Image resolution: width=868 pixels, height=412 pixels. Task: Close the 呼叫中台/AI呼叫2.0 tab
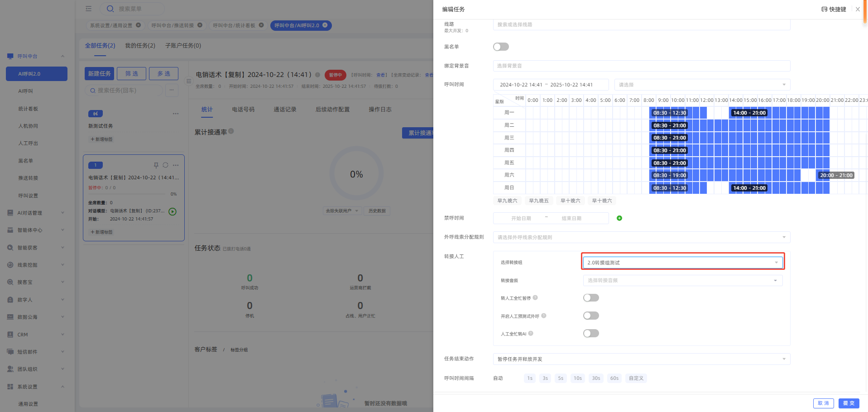click(x=325, y=25)
